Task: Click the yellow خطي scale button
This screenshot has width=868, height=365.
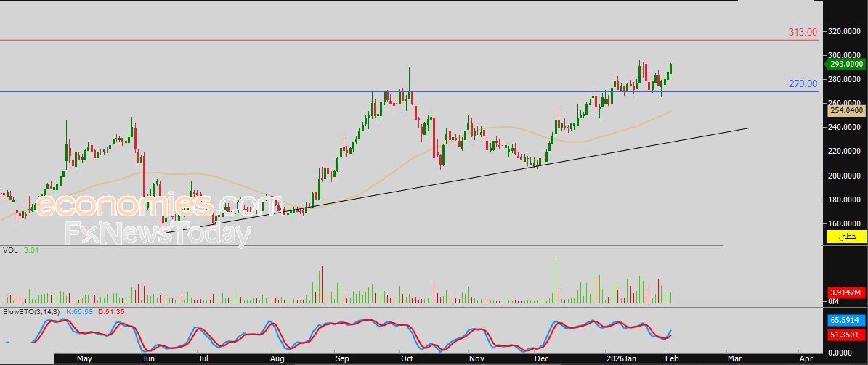Action: click(845, 236)
